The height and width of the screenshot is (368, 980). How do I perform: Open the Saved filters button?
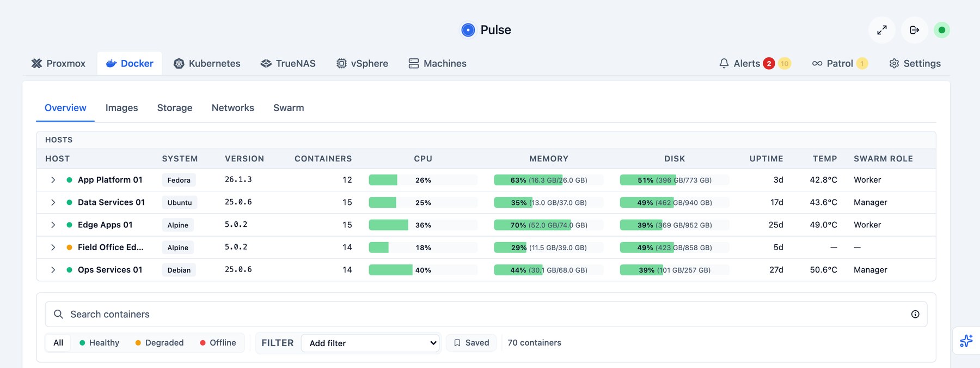[471, 343]
